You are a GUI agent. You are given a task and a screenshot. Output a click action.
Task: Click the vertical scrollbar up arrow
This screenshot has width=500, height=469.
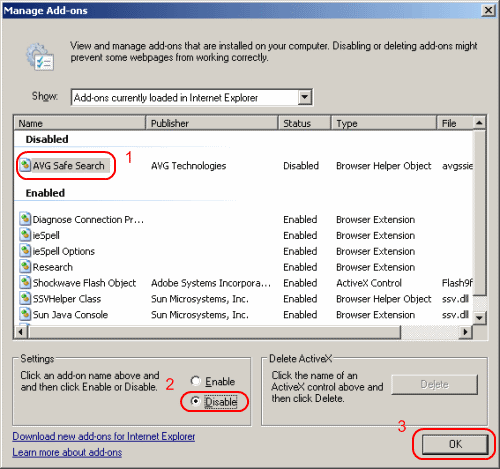click(479, 123)
